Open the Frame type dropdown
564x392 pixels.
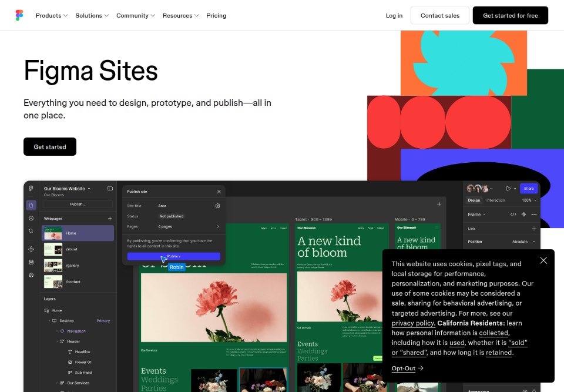[476, 214]
